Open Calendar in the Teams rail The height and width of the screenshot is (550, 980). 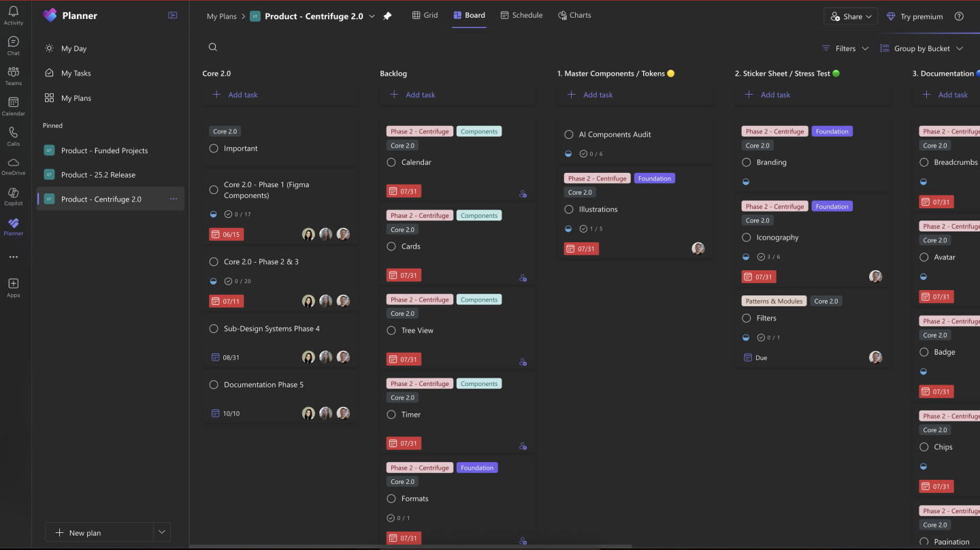tap(14, 106)
